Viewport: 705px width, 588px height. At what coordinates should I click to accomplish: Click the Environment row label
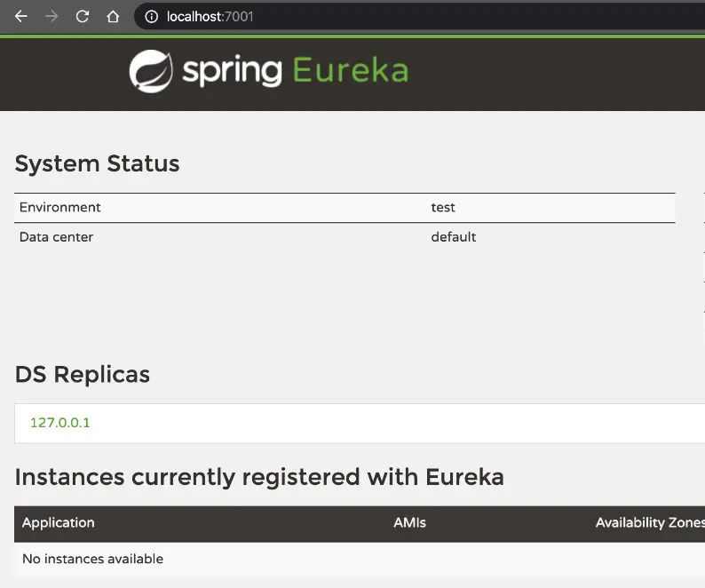click(x=59, y=207)
